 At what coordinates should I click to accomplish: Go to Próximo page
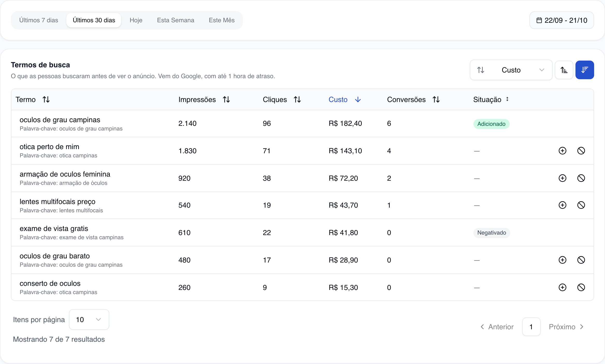566,327
